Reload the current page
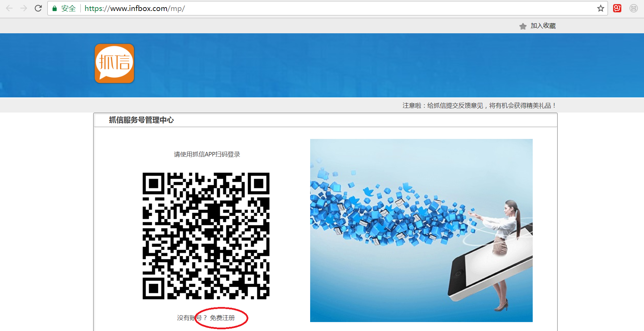This screenshot has width=644, height=331. coord(38,8)
